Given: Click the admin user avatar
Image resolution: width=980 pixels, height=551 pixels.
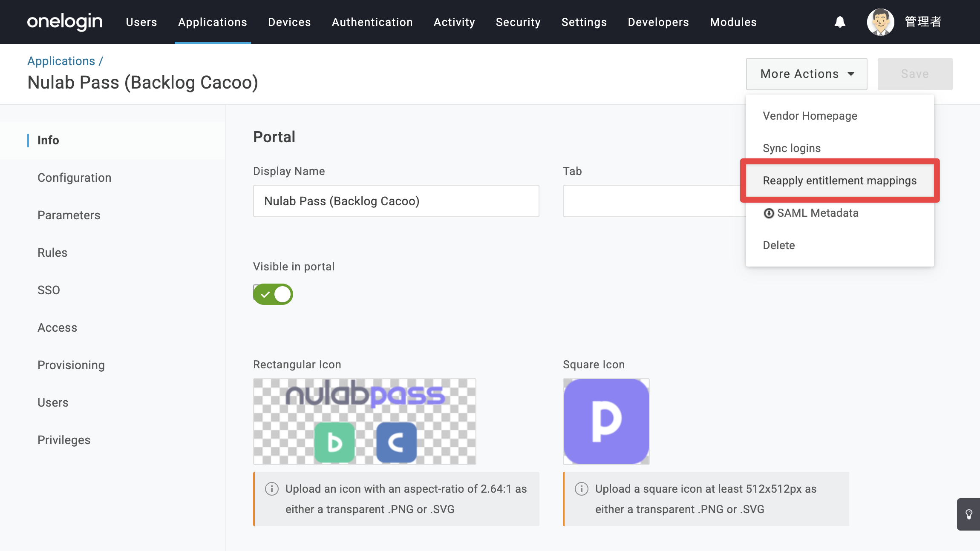Looking at the screenshot, I should 880,22.
